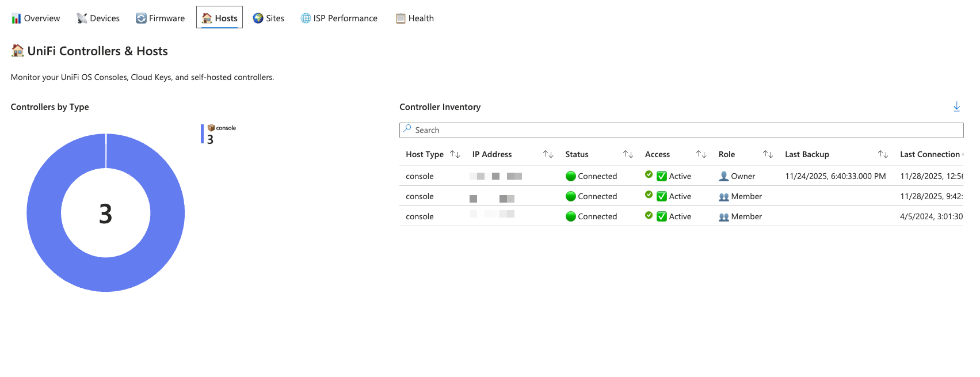Switch to the Devices tab
Screen dimensions: 980x377
(98, 18)
